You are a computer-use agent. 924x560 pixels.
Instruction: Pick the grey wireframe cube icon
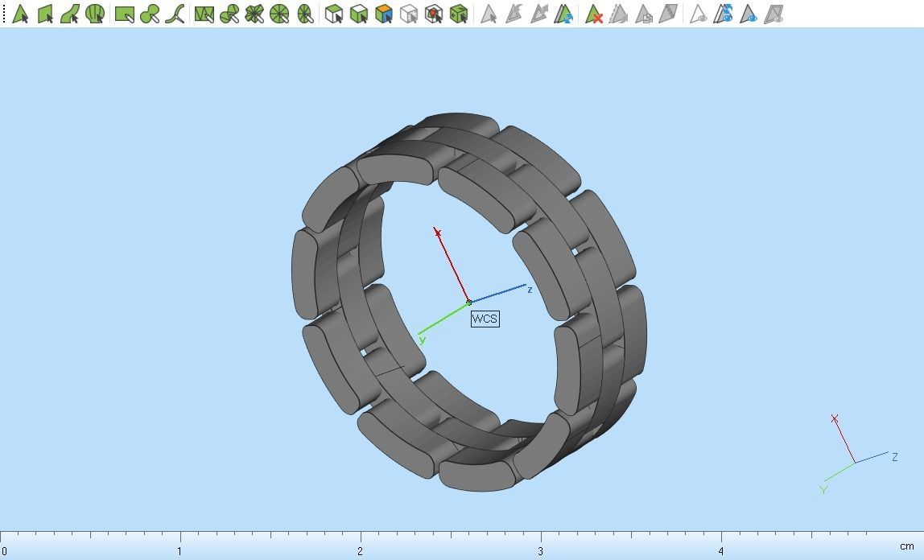[408, 14]
